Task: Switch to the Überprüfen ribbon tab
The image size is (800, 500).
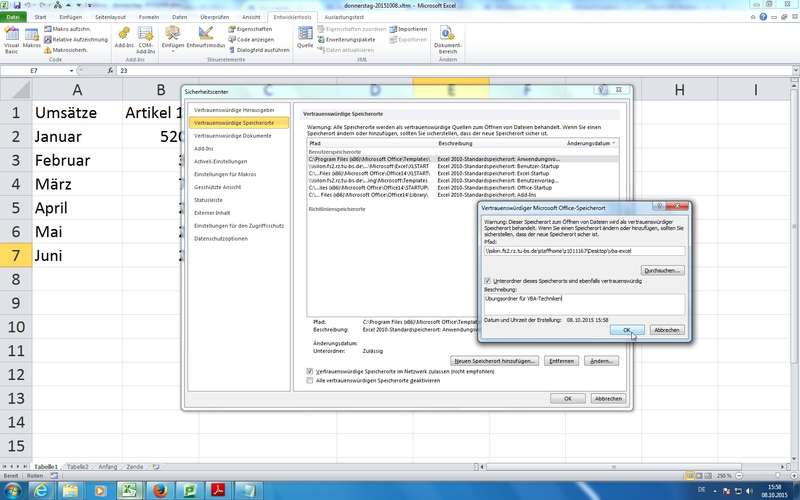Action: 214,17
